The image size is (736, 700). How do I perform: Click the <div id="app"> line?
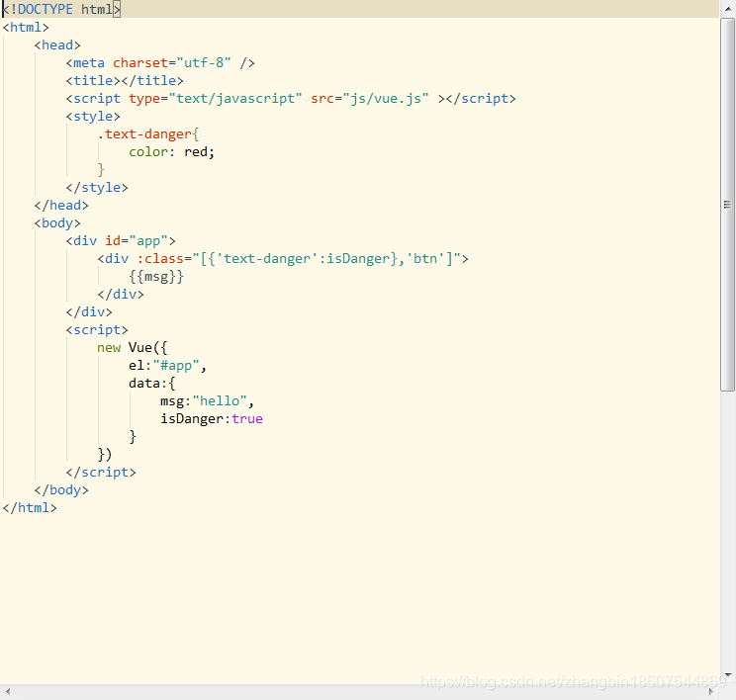121,241
